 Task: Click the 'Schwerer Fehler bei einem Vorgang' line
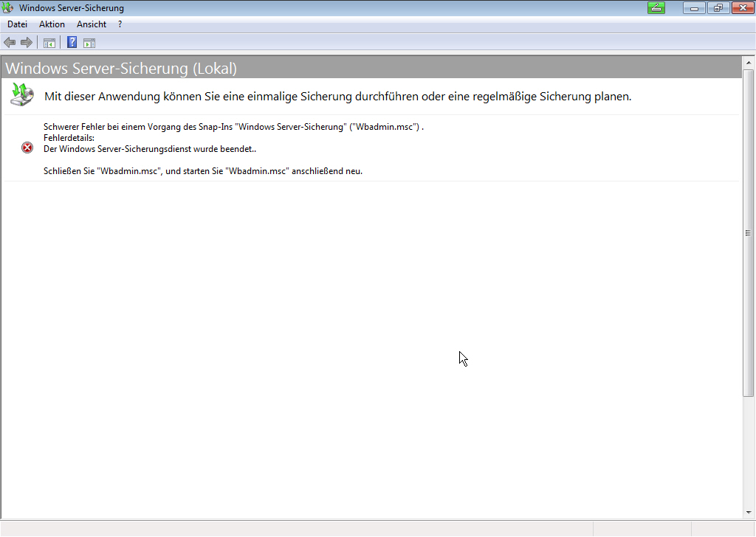point(234,127)
